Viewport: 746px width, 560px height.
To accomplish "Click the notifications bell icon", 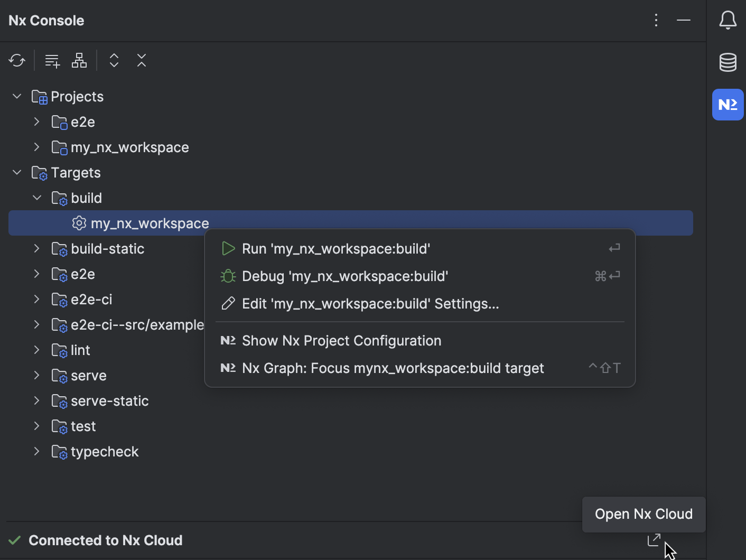I will click(x=728, y=20).
